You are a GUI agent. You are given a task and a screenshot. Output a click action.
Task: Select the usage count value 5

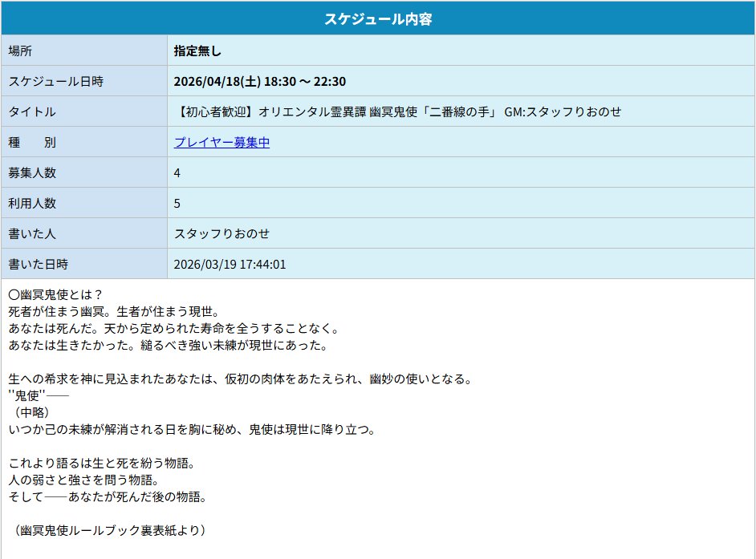pos(176,203)
